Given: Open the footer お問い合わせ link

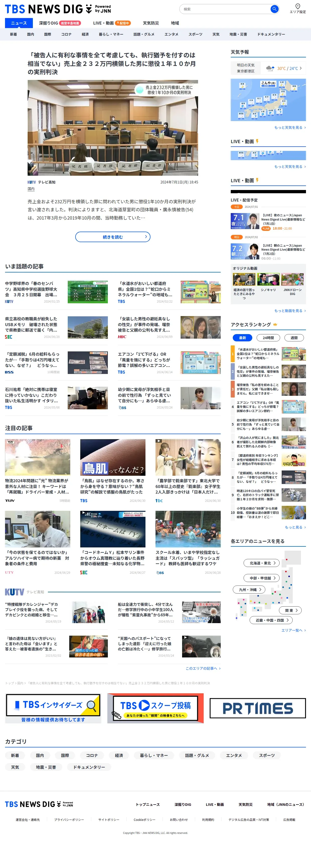Looking at the screenshot, I should point(179,819).
